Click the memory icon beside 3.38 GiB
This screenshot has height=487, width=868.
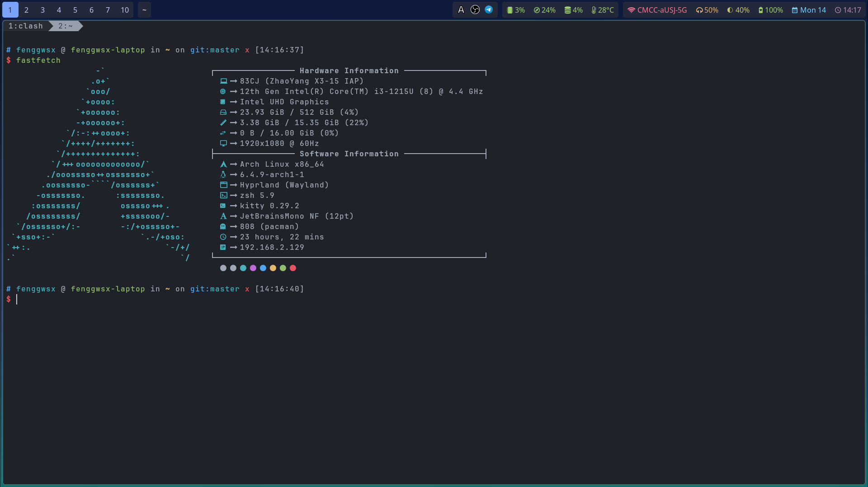[223, 123]
